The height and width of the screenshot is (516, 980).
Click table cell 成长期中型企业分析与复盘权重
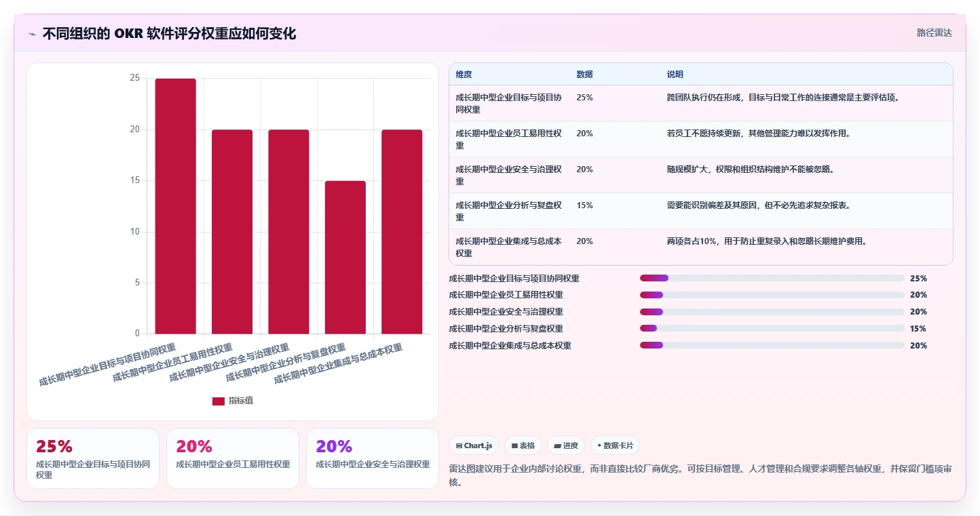[509, 211]
